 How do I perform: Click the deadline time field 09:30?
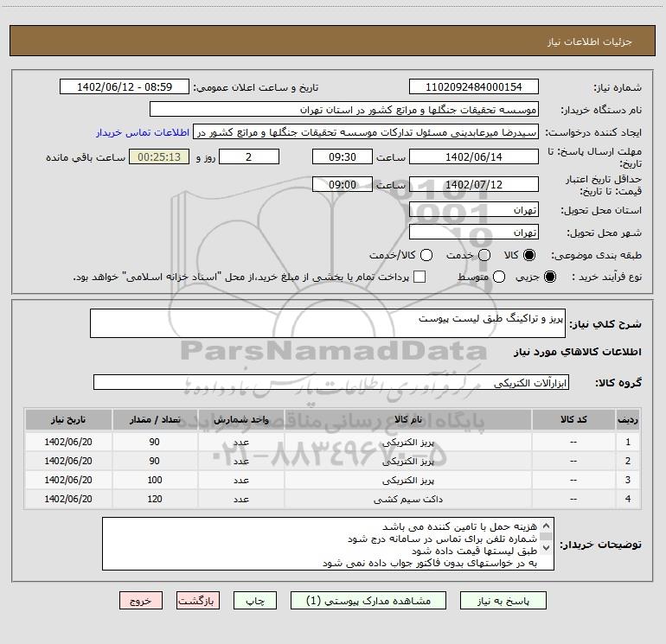[x=343, y=156]
